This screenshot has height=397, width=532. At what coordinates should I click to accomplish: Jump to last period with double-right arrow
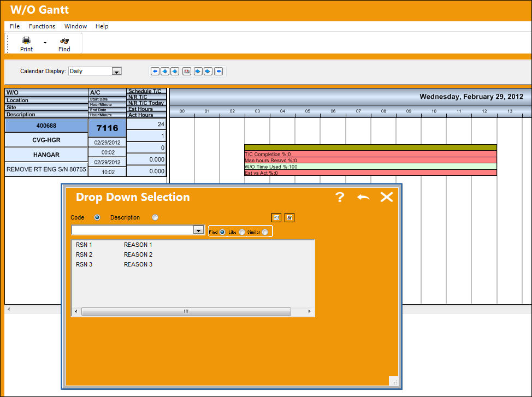(x=219, y=71)
